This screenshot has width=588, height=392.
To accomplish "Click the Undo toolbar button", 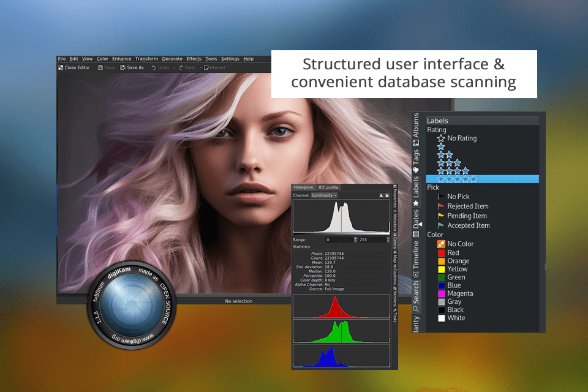I will pos(160,67).
